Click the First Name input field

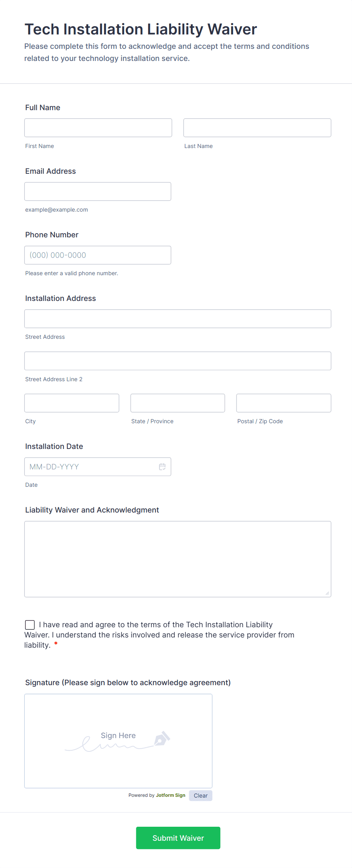[x=98, y=128]
